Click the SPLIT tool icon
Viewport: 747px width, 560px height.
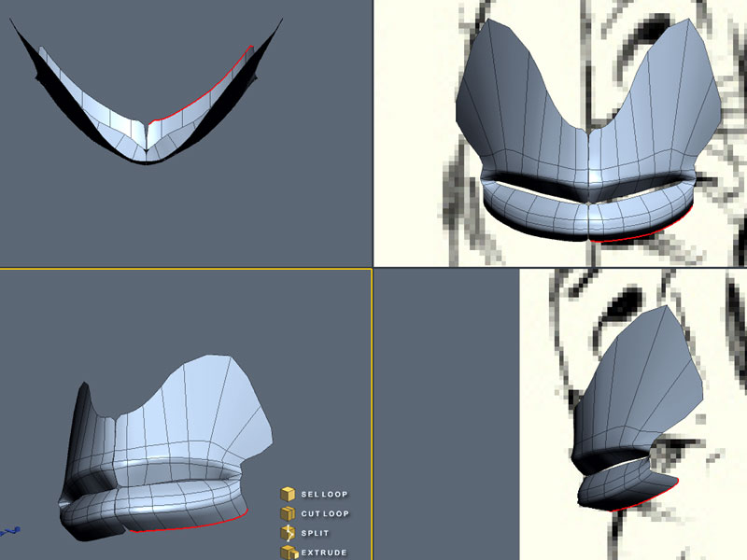pos(288,533)
